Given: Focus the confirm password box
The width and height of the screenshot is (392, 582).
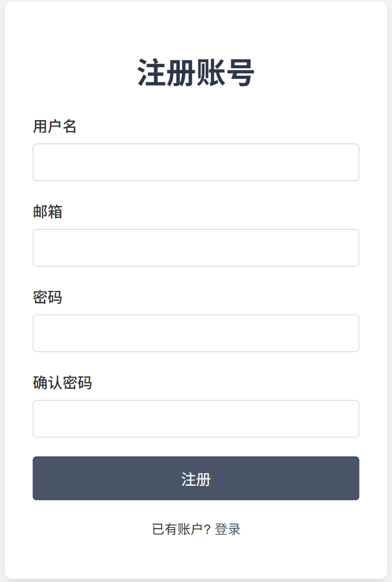Looking at the screenshot, I should (x=196, y=419).
